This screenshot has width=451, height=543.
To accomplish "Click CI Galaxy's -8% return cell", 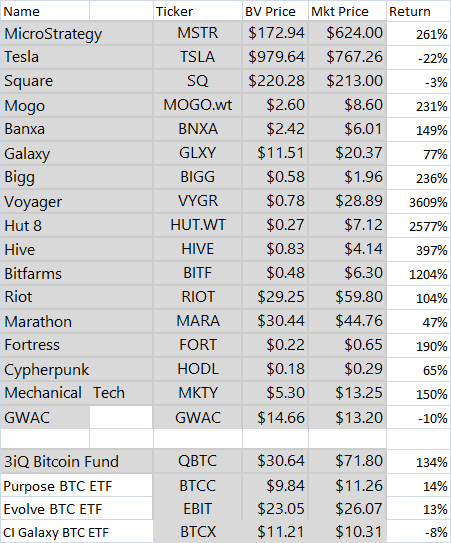I will [x=419, y=532].
